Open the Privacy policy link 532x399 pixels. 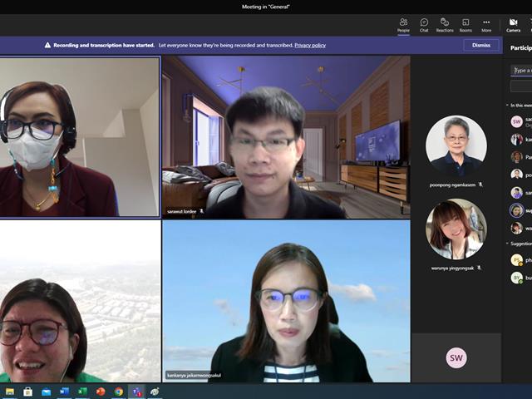point(310,45)
